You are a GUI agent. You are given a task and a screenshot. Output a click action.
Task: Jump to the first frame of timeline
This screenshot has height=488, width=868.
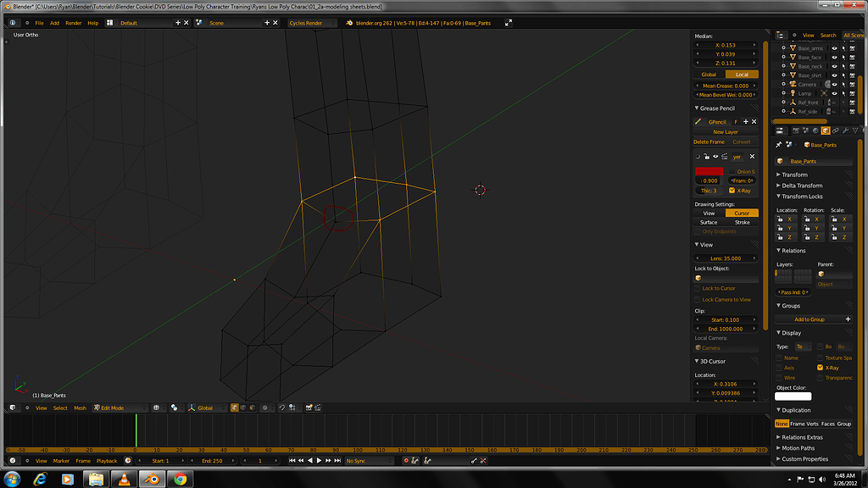click(292, 460)
